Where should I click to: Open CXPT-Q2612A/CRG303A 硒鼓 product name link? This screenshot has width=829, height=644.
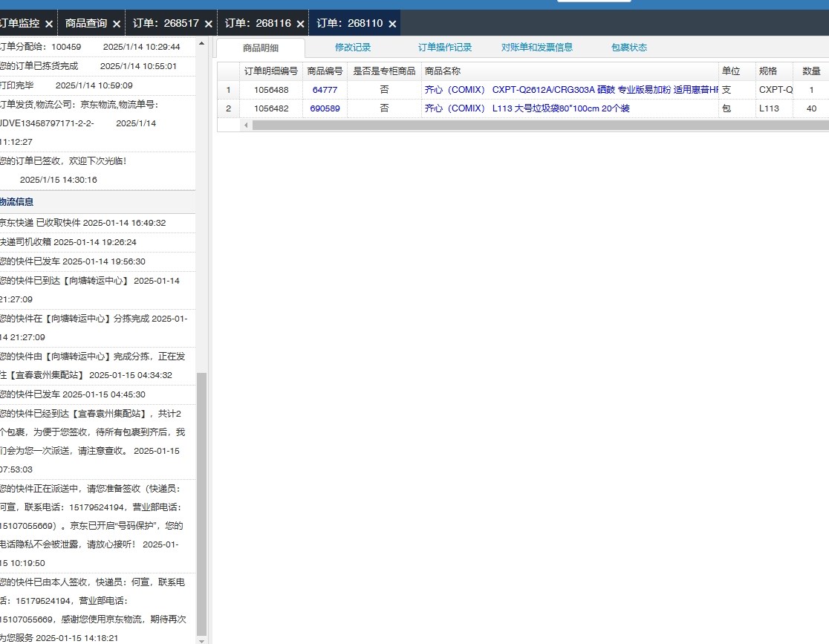[571, 90]
